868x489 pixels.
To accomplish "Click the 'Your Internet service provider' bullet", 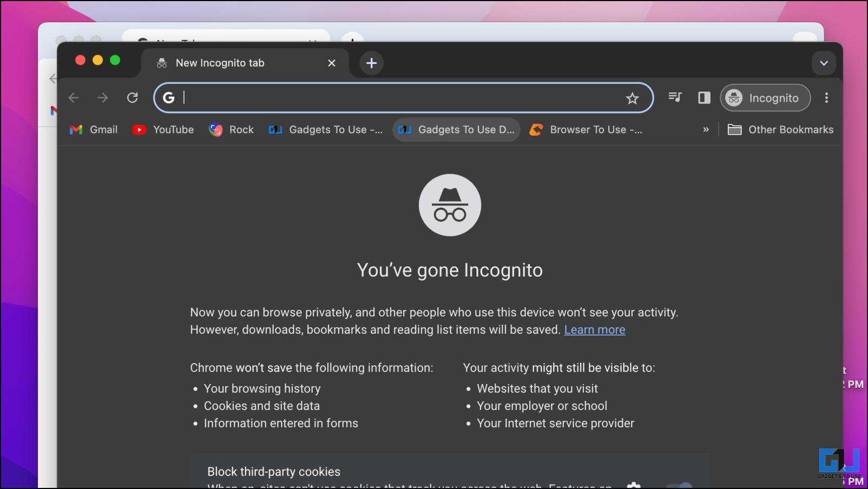I will (555, 424).
